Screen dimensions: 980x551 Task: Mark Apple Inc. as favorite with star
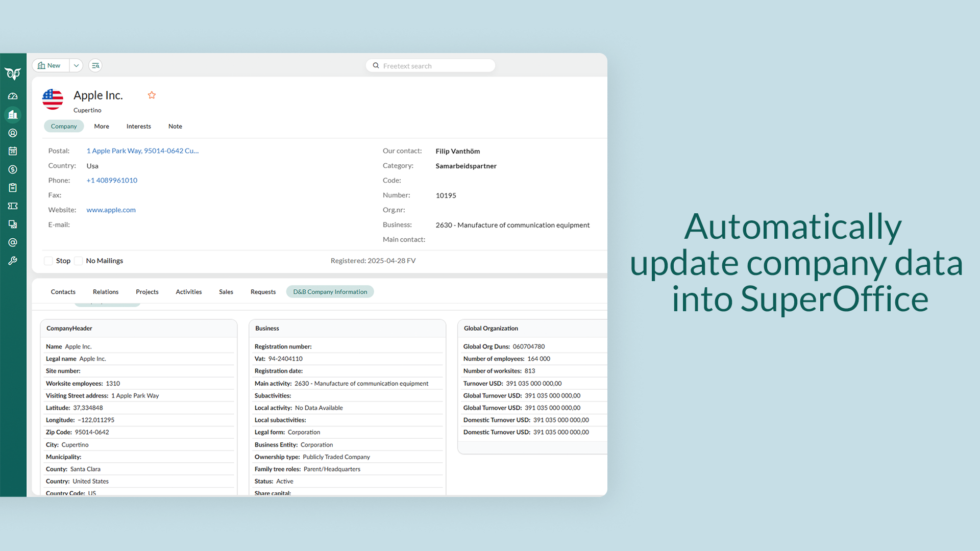[x=152, y=95]
